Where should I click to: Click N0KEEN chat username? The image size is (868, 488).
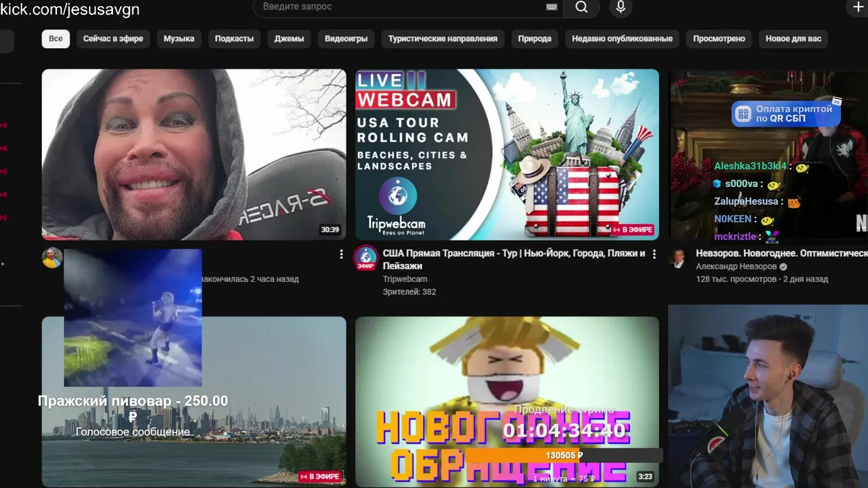tap(732, 219)
